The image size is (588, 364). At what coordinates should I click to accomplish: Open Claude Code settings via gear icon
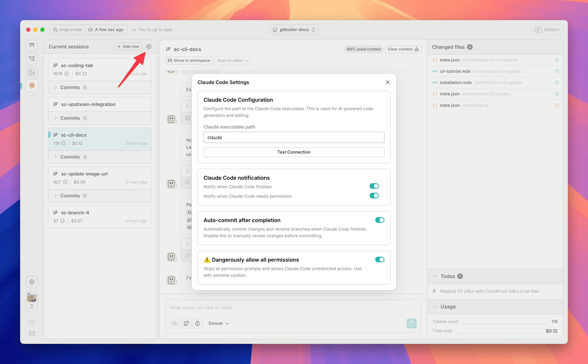[x=149, y=46]
